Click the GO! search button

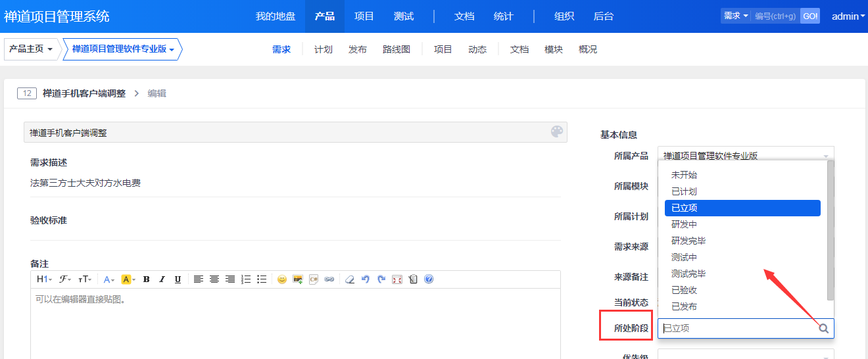[810, 16]
